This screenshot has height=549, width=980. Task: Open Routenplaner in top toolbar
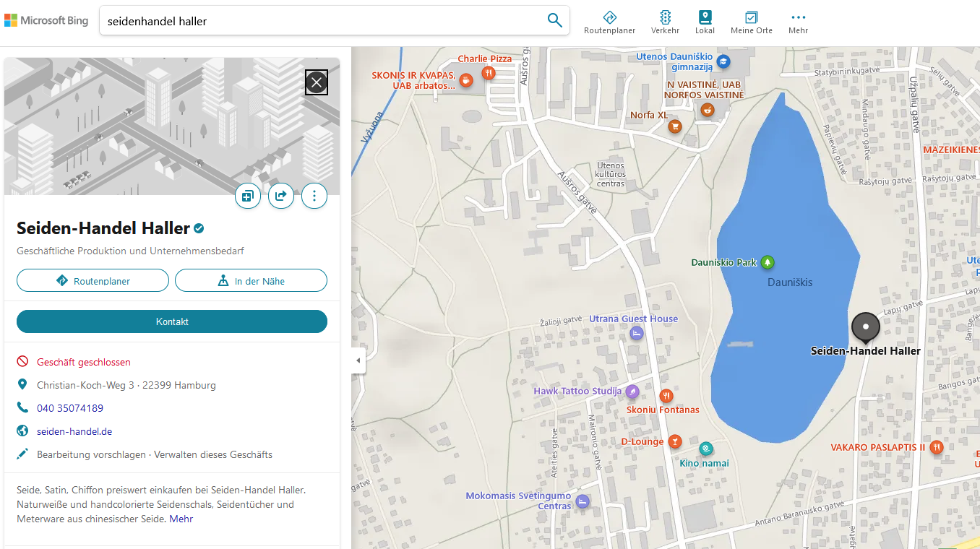click(x=609, y=22)
